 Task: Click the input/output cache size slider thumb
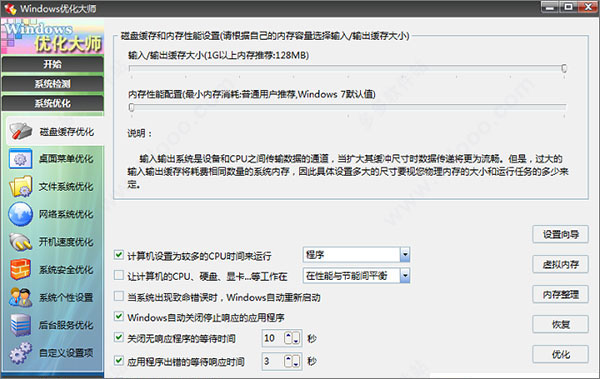tap(564, 69)
